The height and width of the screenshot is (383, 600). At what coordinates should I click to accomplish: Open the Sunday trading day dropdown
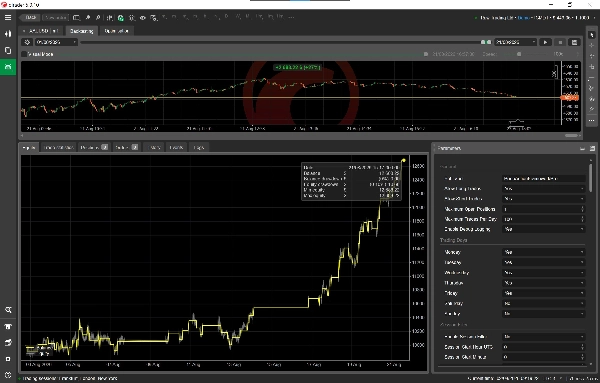click(543, 313)
